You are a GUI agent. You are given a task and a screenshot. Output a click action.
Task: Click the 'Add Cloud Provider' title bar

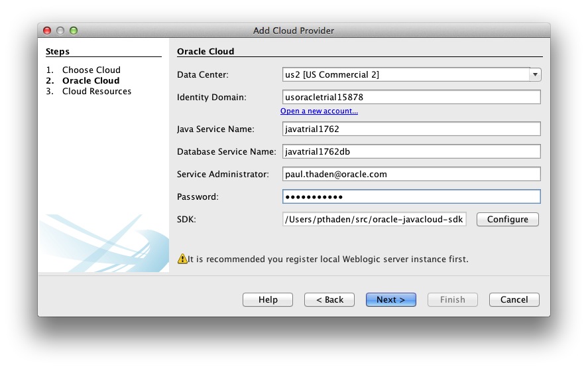[294, 31]
